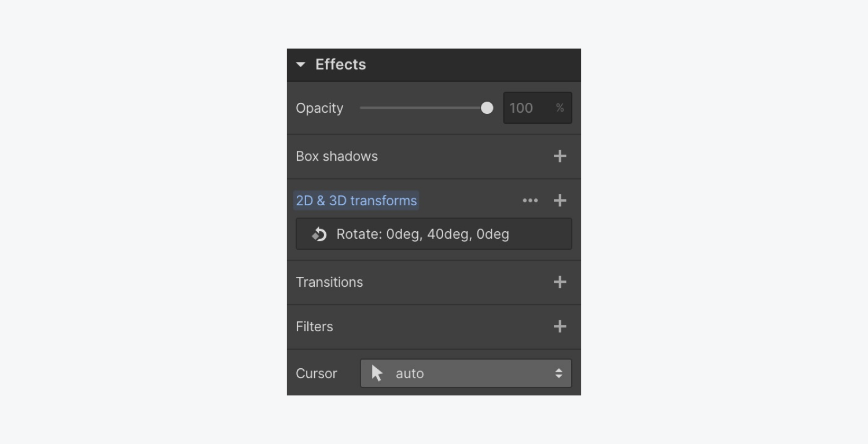Viewport: 868px width, 444px height.
Task: Add a new 2D/3D transform
Action: tap(560, 201)
